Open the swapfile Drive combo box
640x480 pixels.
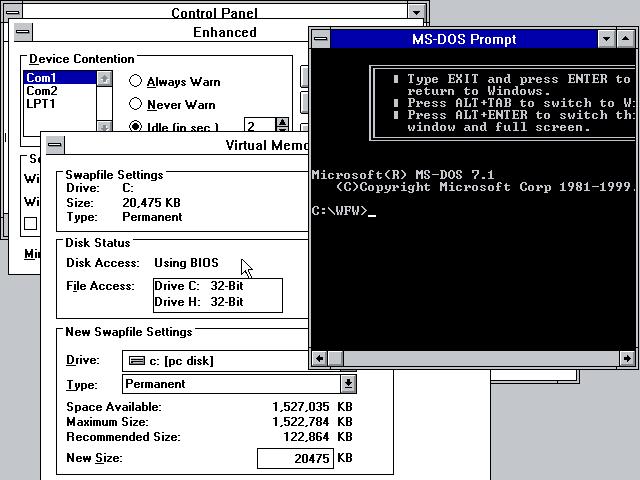click(216, 361)
